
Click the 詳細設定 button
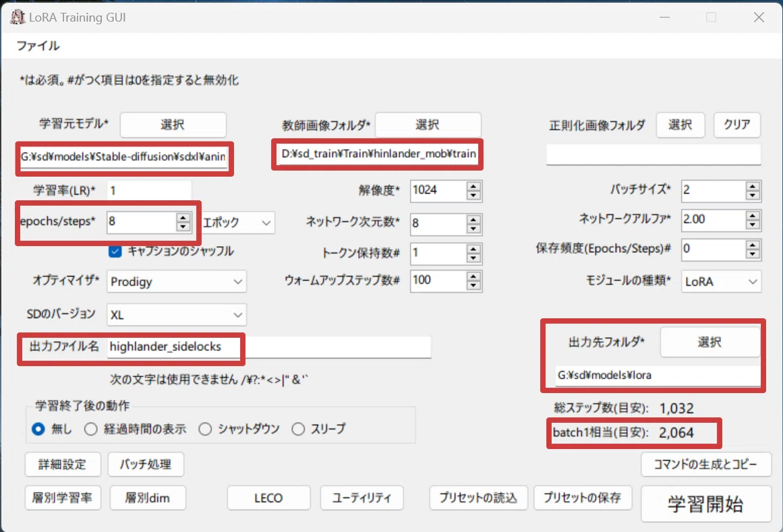coord(63,464)
